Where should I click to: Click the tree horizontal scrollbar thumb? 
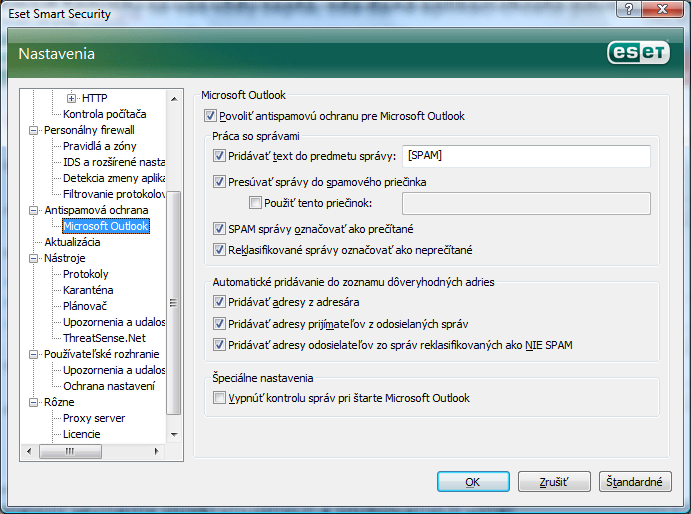(x=71, y=451)
